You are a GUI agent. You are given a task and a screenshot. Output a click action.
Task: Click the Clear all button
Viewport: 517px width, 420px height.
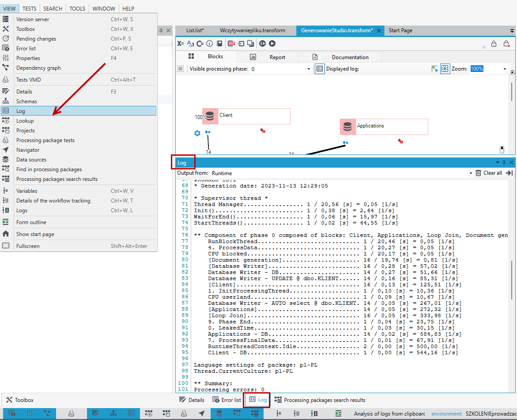[x=489, y=173]
